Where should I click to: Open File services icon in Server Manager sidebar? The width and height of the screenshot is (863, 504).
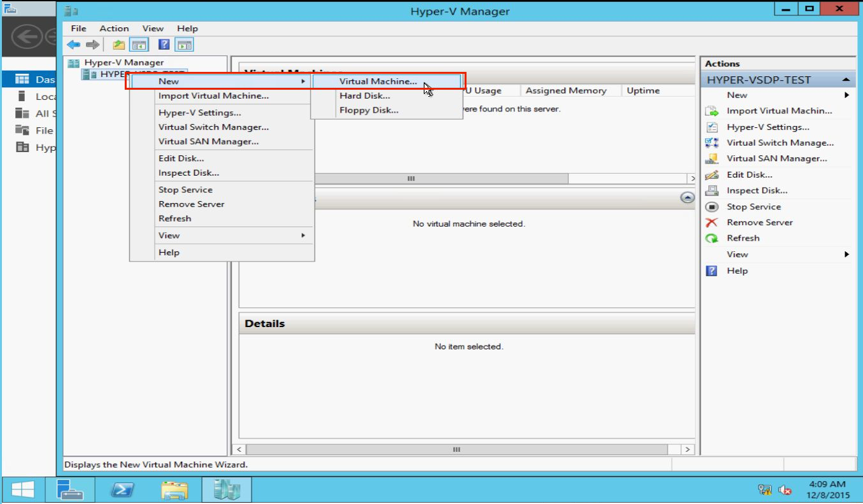coord(22,130)
